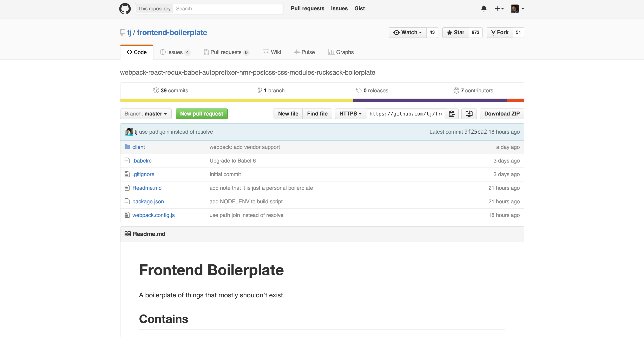Image resolution: width=644 pixels, height=337 pixels.
Task: Toggle the This repository search scope
Action: 154,8
